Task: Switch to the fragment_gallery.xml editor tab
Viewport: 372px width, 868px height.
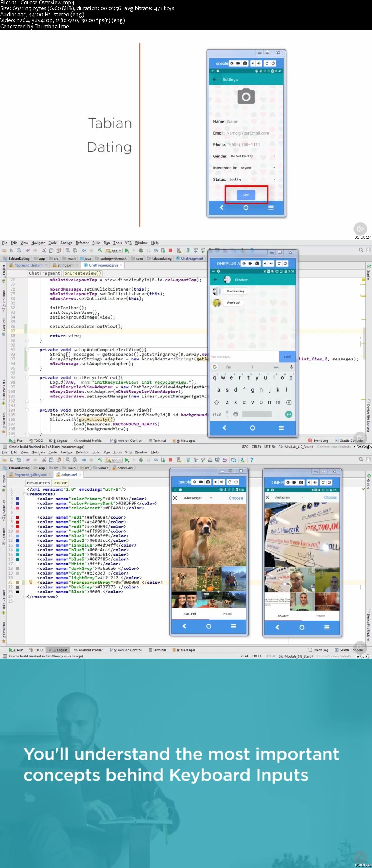Action: (x=31, y=475)
